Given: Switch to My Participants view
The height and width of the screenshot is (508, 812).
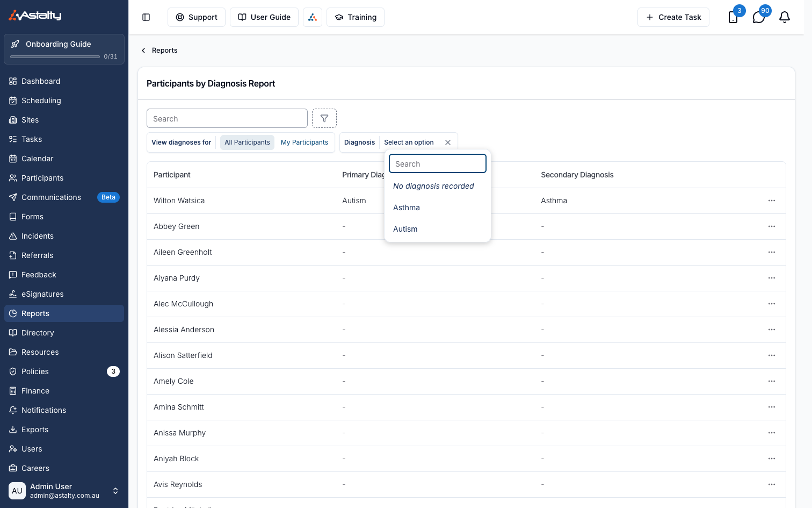Looking at the screenshot, I should (x=305, y=142).
